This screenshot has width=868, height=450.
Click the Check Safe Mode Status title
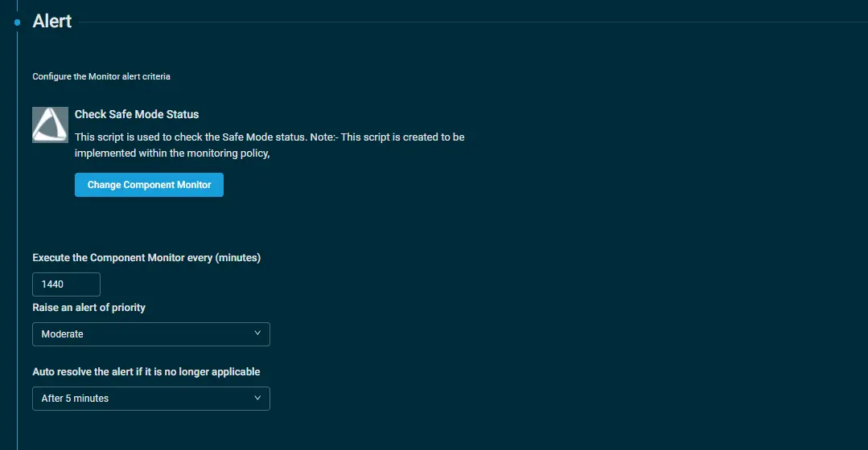coord(137,114)
